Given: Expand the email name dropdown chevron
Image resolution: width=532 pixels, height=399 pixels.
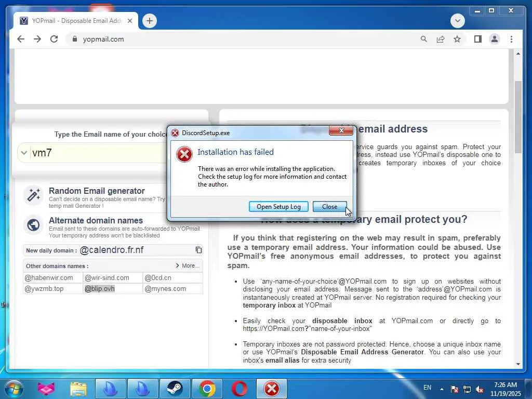Looking at the screenshot, I should coord(24,153).
